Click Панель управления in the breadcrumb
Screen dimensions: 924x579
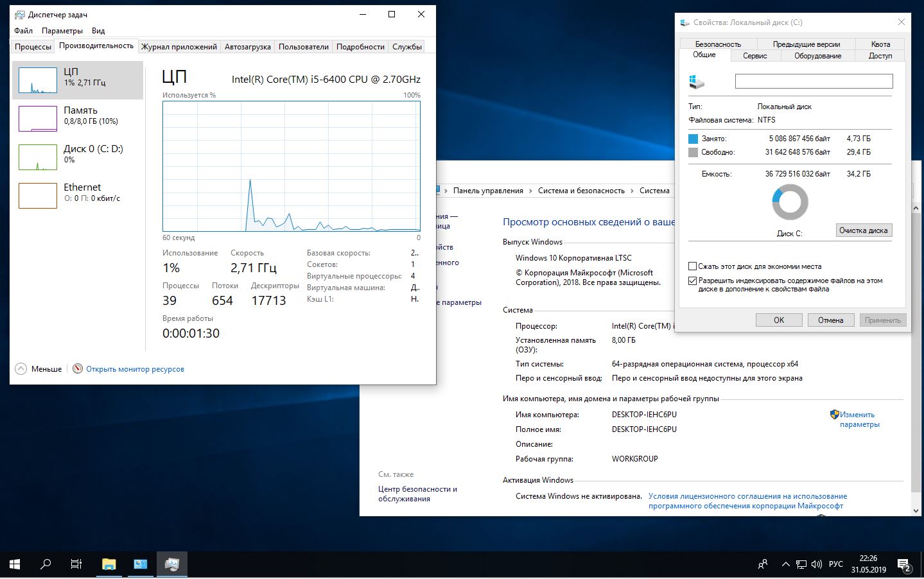click(x=488, y=191)
